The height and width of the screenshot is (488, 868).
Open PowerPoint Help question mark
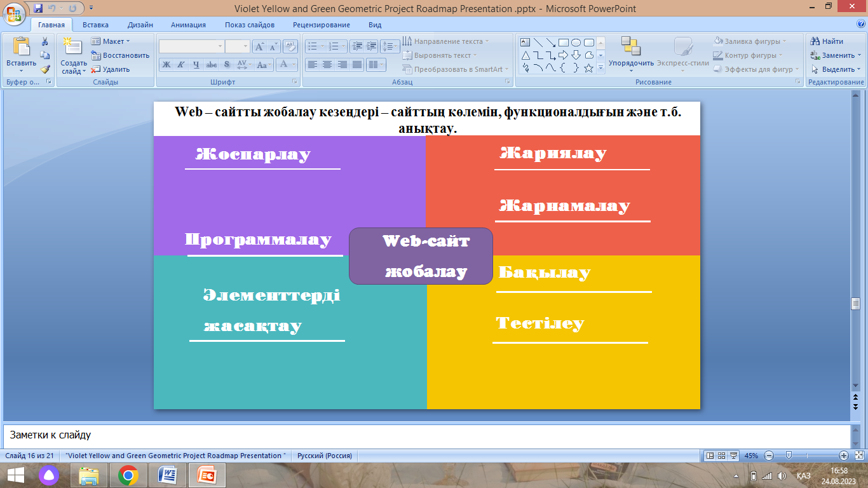tap(860, 25)
